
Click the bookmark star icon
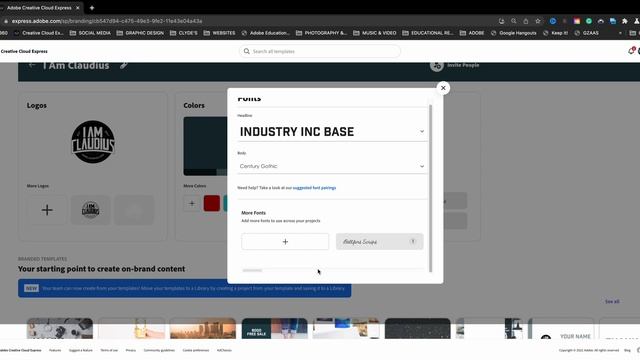tap(538, 21)
